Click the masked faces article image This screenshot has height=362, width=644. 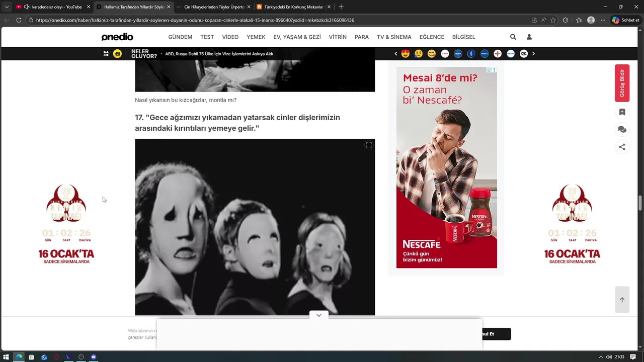[x=255, y=227]
